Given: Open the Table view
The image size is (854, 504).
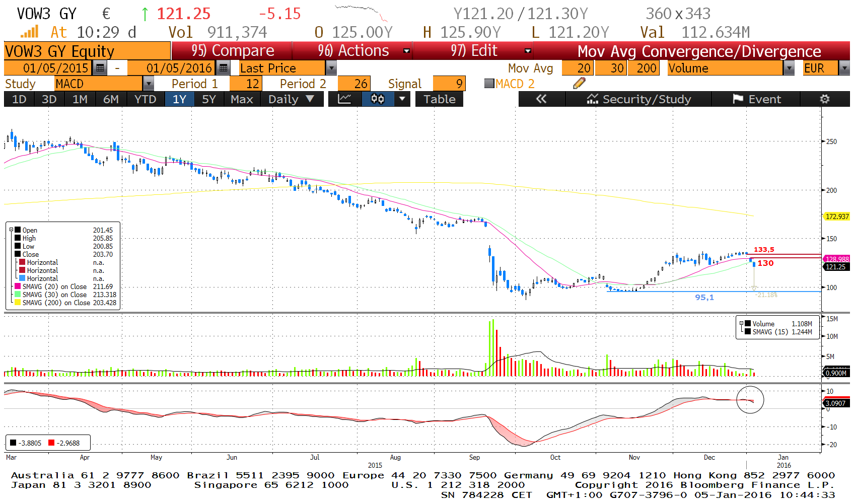Looking at the screenshot, I should [439, 99].
